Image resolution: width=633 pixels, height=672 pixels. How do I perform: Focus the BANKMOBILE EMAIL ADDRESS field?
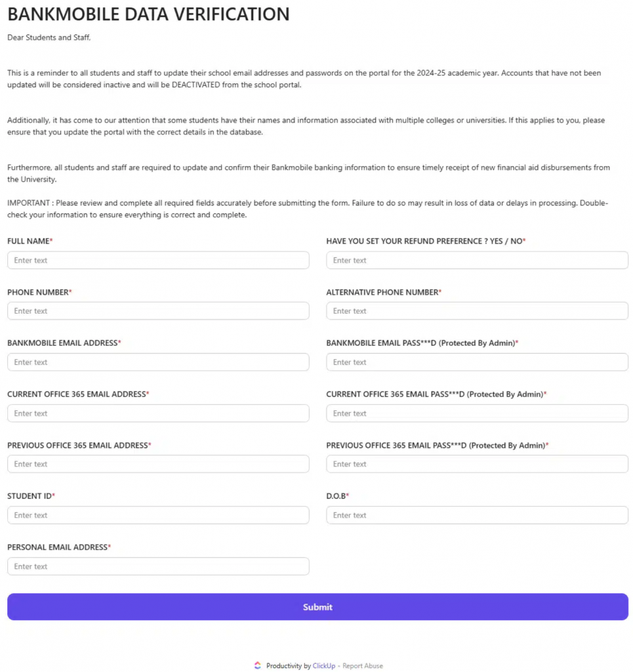pyautogui.click(x=157, y=362)
